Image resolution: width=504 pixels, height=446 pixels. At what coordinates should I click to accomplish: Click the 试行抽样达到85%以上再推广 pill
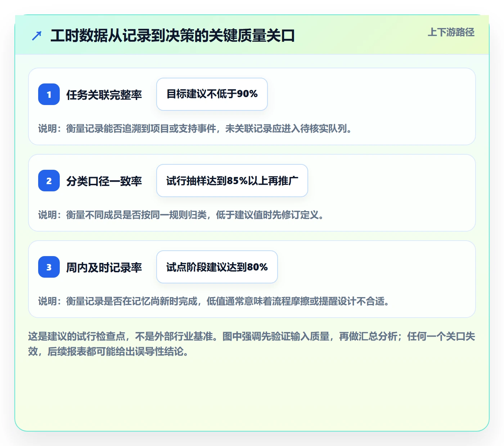coord(232,181)
